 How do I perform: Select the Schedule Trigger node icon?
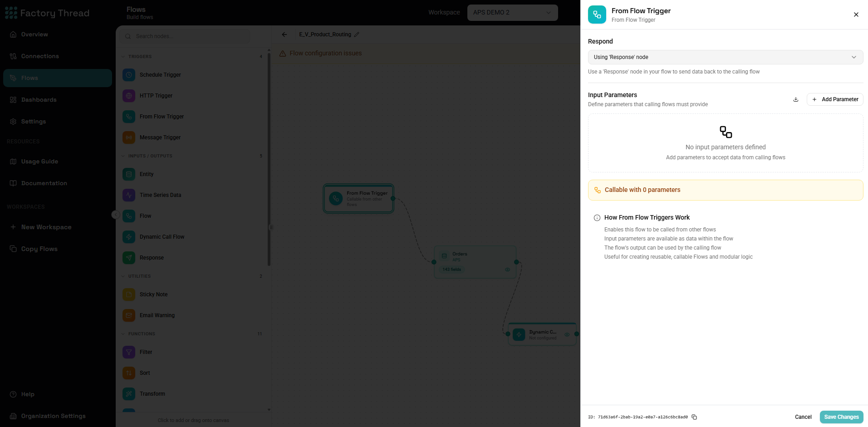click(x=129, y=75)
